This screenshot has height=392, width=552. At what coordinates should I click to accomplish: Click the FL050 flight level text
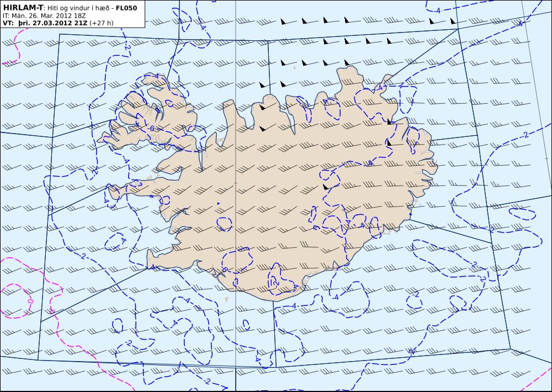pos(126,8)
